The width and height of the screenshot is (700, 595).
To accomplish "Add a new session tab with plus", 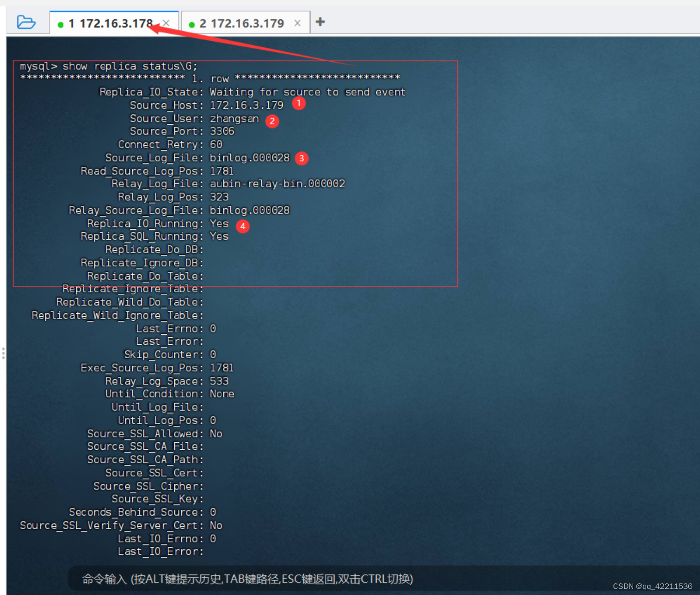I will click(320, 22).
